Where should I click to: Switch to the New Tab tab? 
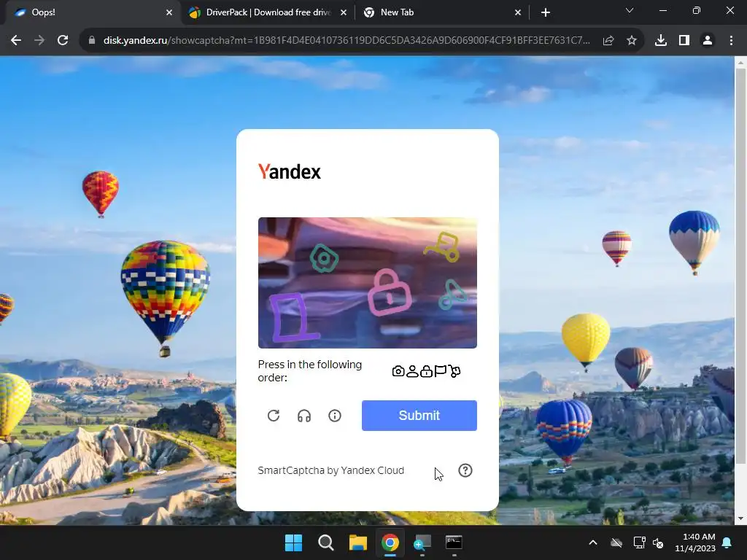click(x=443, y=12)
